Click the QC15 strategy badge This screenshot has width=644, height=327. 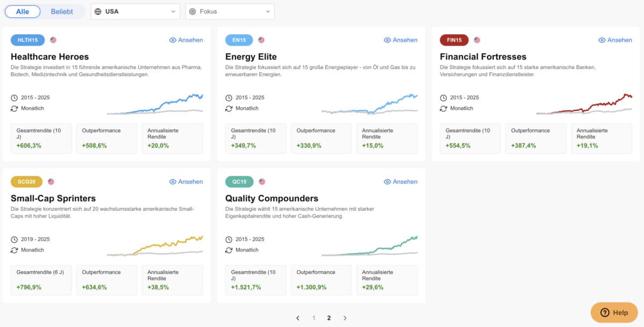(x=239, y=181)
